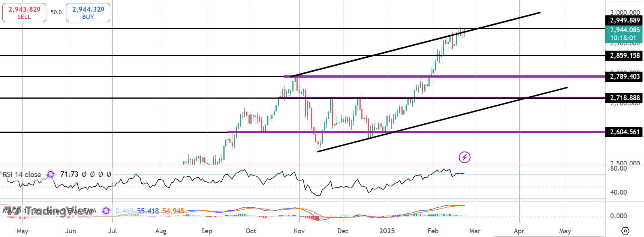The width and height of the screenshot is (644, 237).
Task: Click the Apr label on time axis
Action: [519, 231]
